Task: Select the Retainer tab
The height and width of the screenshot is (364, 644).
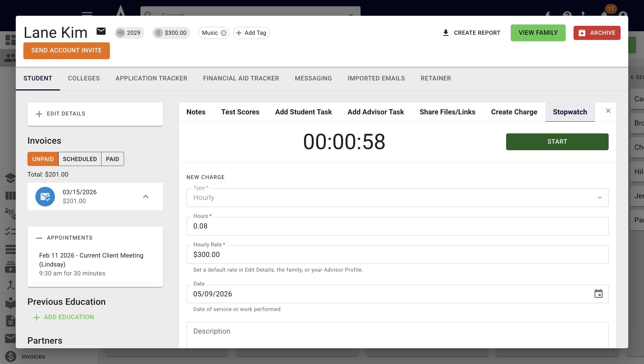Action: [436, 79]
